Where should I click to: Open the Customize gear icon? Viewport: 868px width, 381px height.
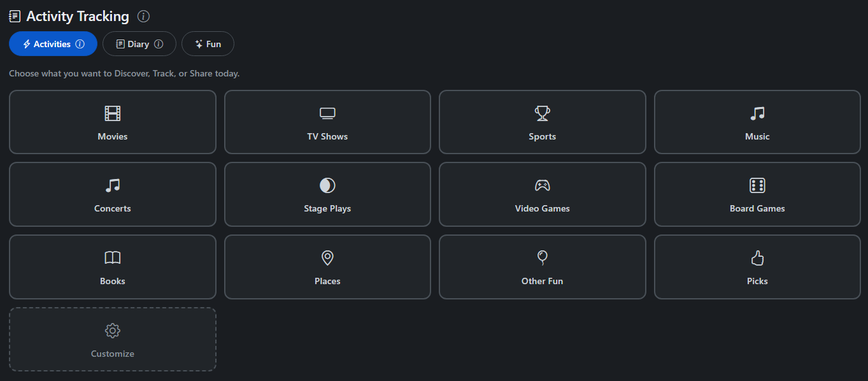pos(112,330)
